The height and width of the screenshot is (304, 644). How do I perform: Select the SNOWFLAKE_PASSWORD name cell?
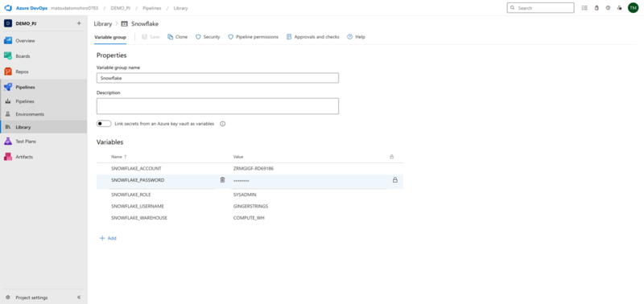click(138, 180)
